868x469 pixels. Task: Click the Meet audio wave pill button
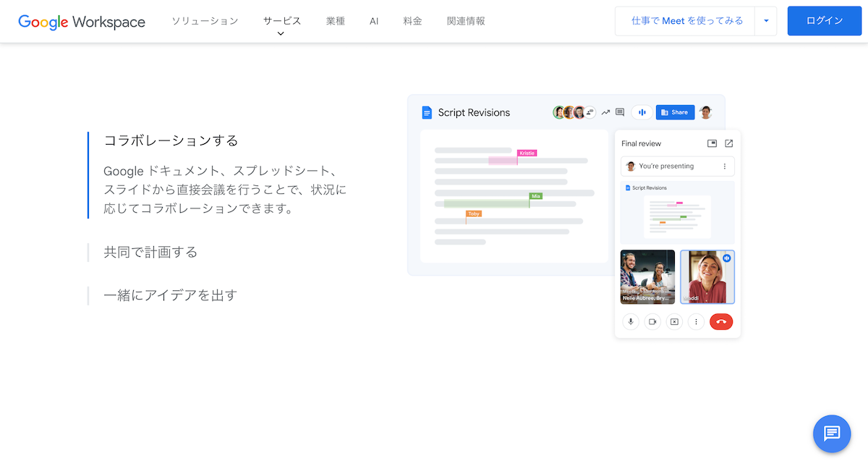pos(642,112)
